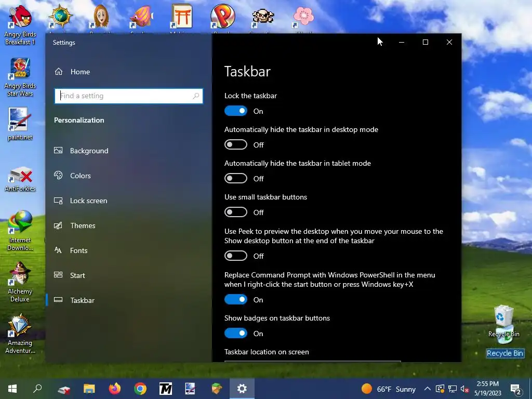Click 'Taskbar location on screen' label
This screenshot has height=399, width=532.
click(x=267, y=352)
